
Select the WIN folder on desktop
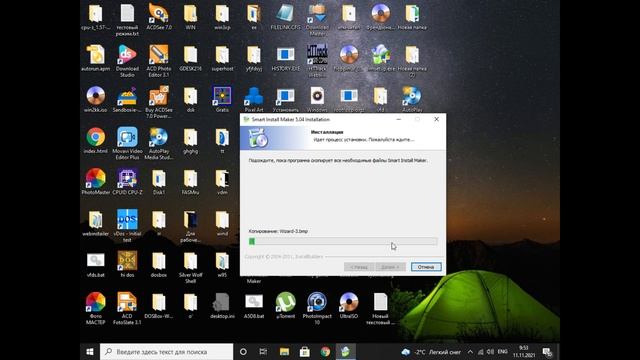point(190,17)
